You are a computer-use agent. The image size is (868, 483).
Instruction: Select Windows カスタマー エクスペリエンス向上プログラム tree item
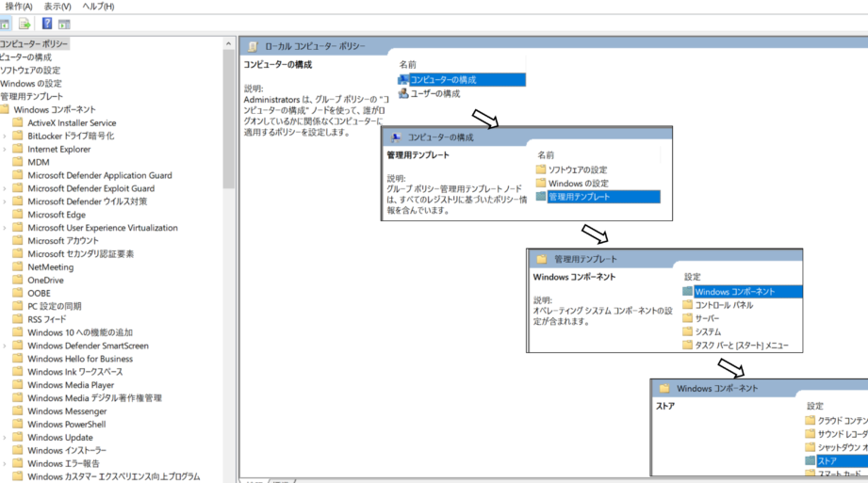114,476
